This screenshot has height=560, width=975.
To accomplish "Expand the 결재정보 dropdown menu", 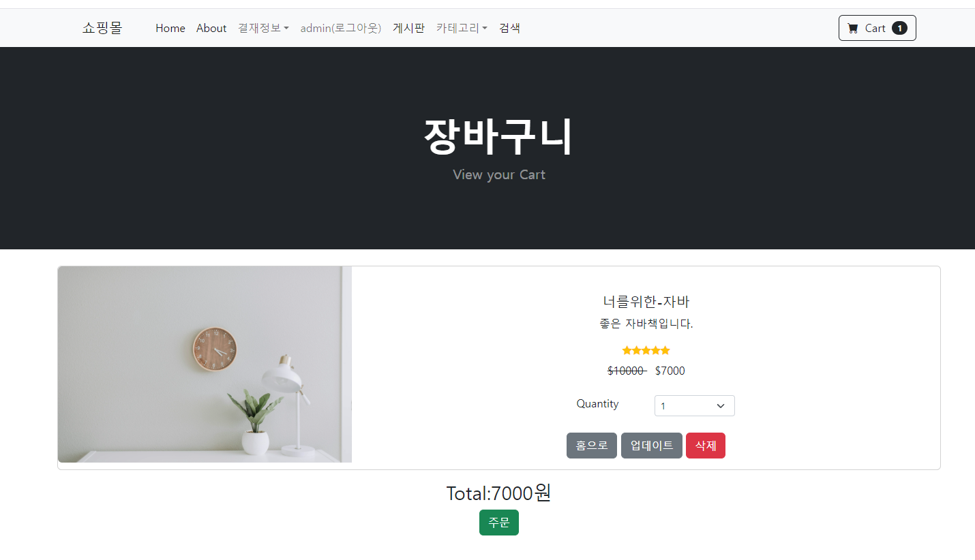I will coord(263,28).
